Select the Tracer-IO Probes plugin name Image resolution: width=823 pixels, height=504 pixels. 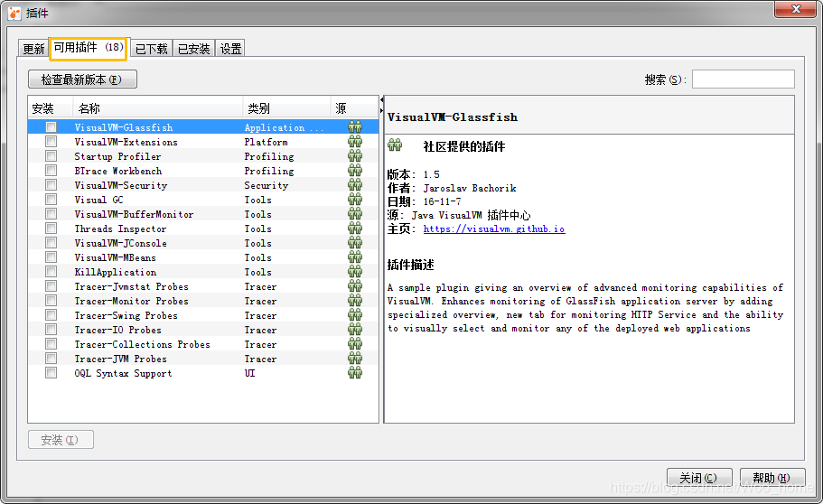[x=117, y=330]
